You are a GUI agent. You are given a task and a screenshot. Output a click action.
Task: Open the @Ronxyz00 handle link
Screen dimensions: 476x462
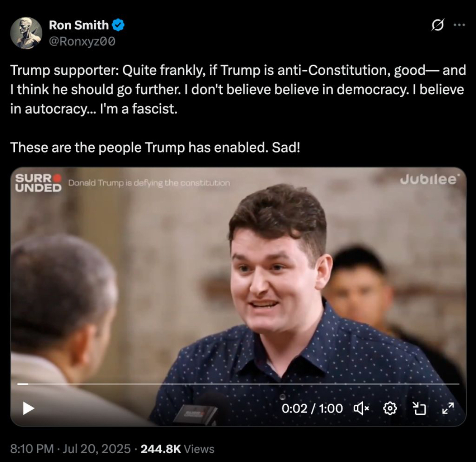click(82, 41)
